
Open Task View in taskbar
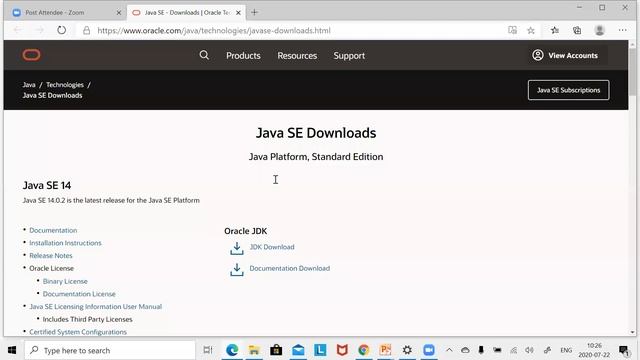coord(208,350)
